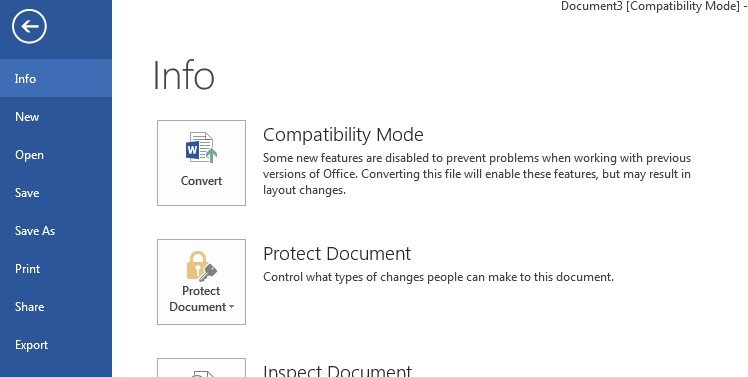Click the Document3 [Compatibility Mode] title text
The image size is (748, 377).
[x=651, y=6]
